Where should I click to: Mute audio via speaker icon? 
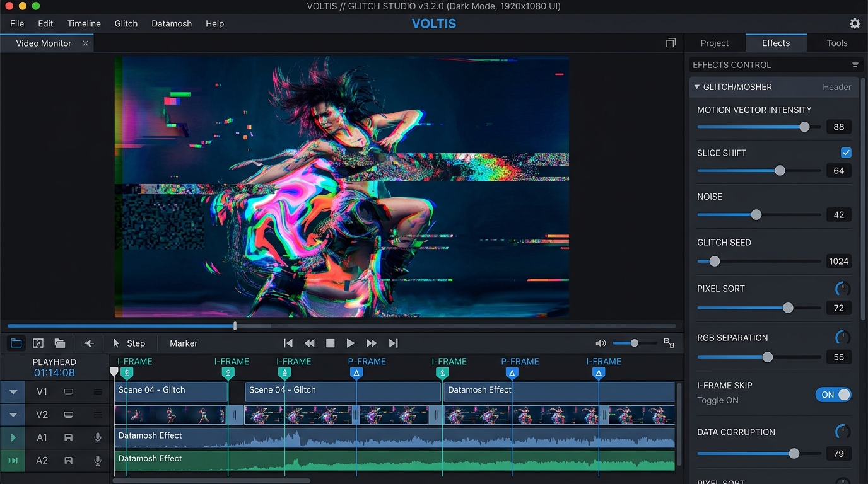(601, 343)
